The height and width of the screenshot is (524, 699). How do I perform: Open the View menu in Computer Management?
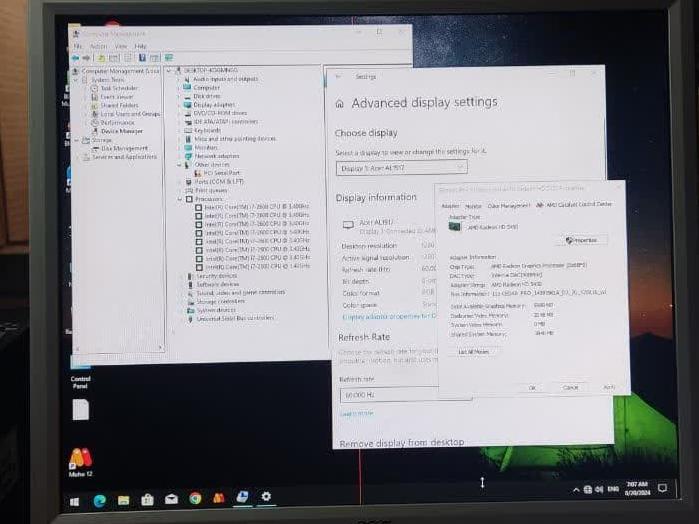[x=121, y=46]
